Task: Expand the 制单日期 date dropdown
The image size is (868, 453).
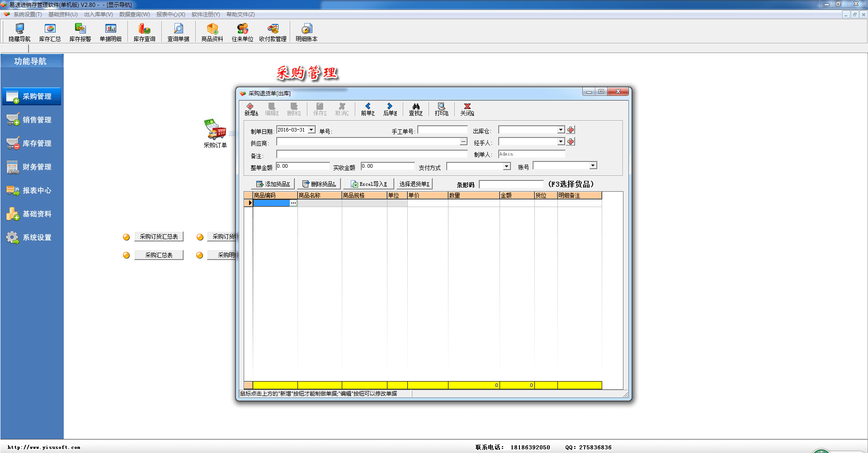Action: point(311,130)
